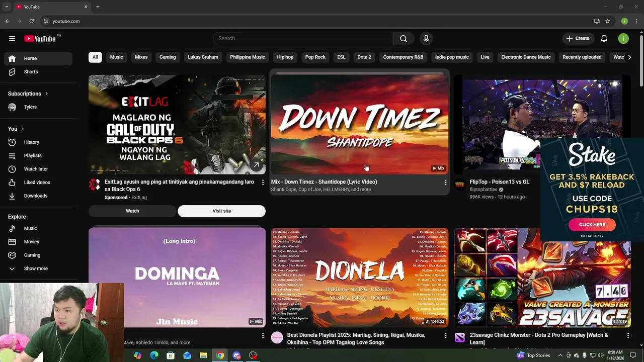
Task: Click the YouTube logo
Action: pyautogui.click(x=40, y=39)
